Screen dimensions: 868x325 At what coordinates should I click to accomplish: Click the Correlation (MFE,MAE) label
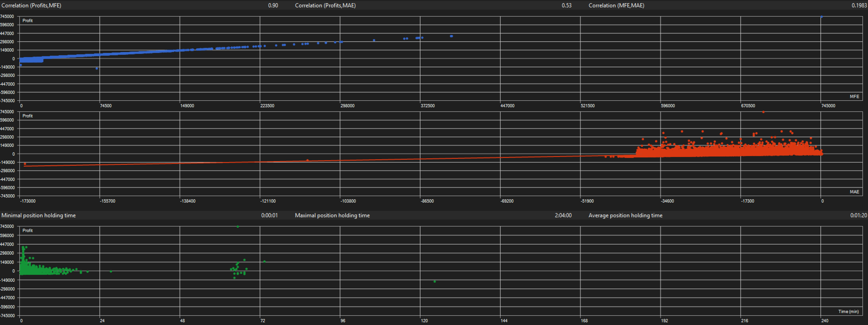tap(616, 6)
